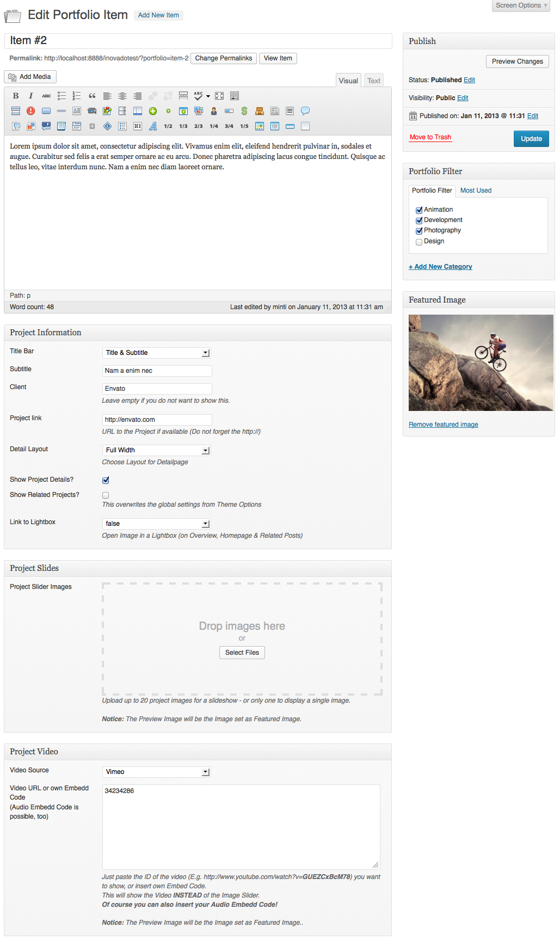Screen dimensions: 560x940
Task: Open spellchecker language dropdown arrow
Action: (x=208, y=96)
